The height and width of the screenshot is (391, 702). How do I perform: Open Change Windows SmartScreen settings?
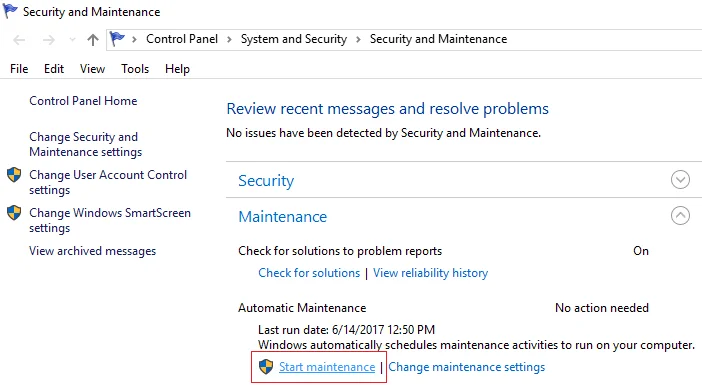[110, 220]
